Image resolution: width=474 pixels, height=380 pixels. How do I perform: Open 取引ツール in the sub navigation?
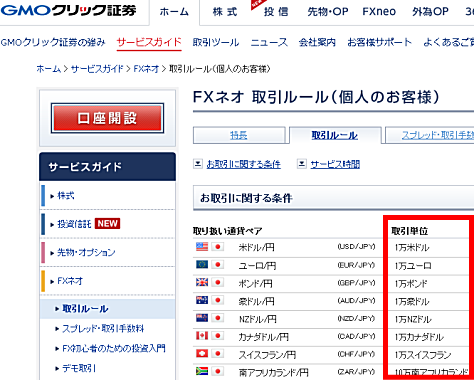(x=216, y=42)
